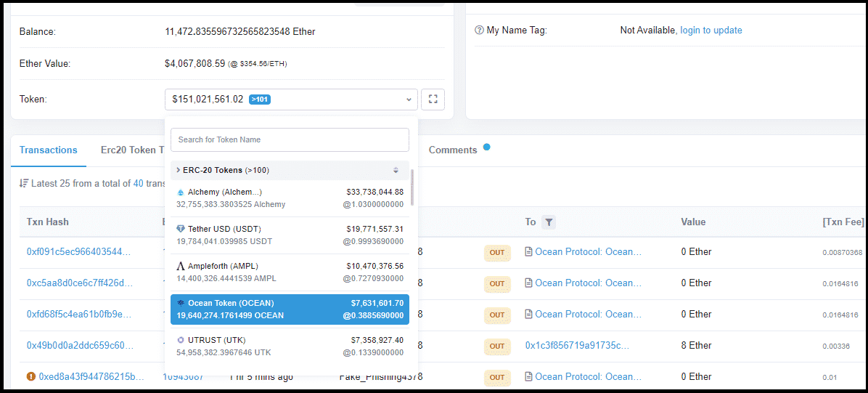Open transaction 0x49b0d0a2ddc659c60...

pyautogui.click(x=80, y=345)
